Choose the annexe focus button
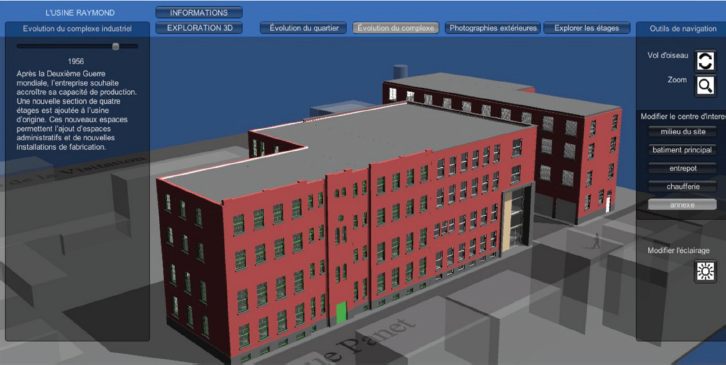Viewport: 726px width, 365px height. 682,205
